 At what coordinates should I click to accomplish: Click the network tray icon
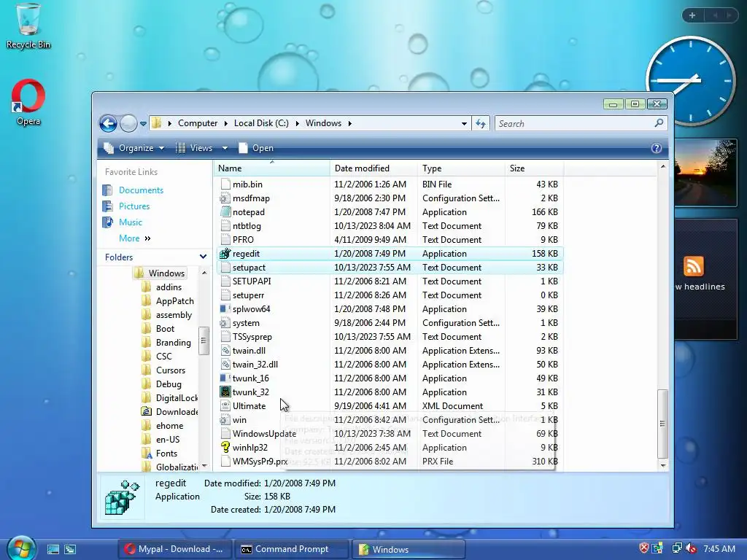pyautogui.click(x=676, y=548)
